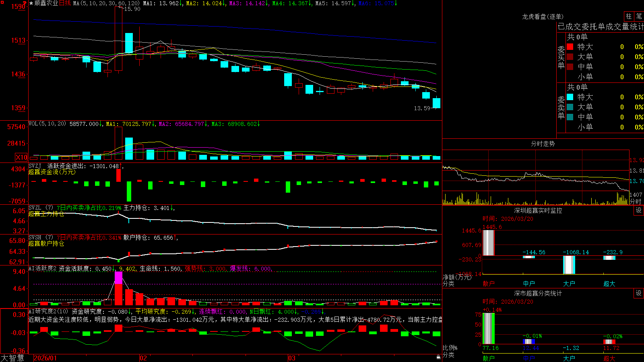
Task: Open the 日线 period selector
Action: 65,3
